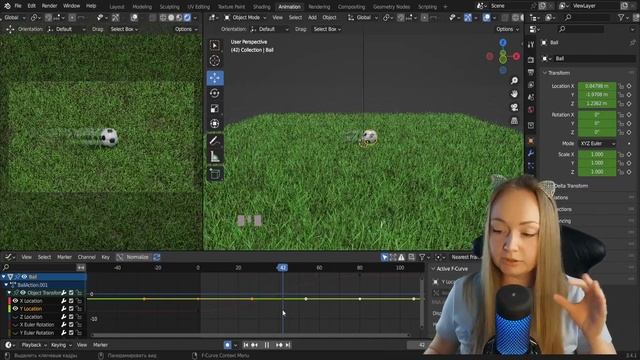Select the Select Box tool in viewport toolbar

click(x=215, y=45)
